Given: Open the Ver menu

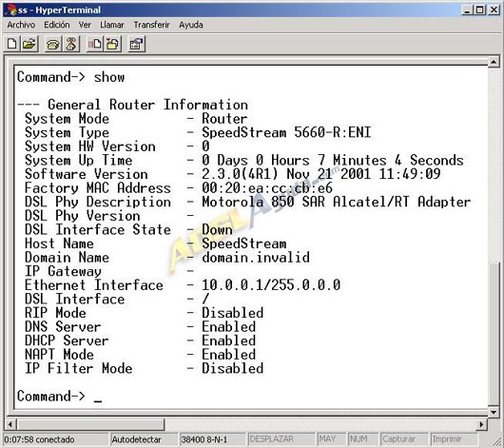Looking at the screenshot, I should click(85, 25).
